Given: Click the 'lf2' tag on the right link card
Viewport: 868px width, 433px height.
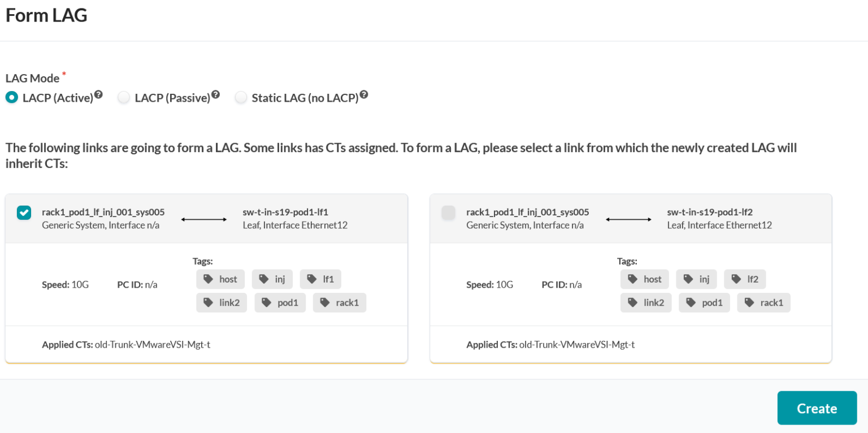Looking at the screenshot, I should [x=745, y=279].
